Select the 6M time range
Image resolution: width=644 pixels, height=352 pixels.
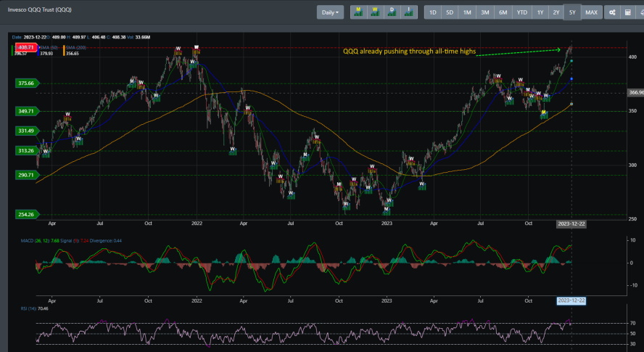(503, 12)
